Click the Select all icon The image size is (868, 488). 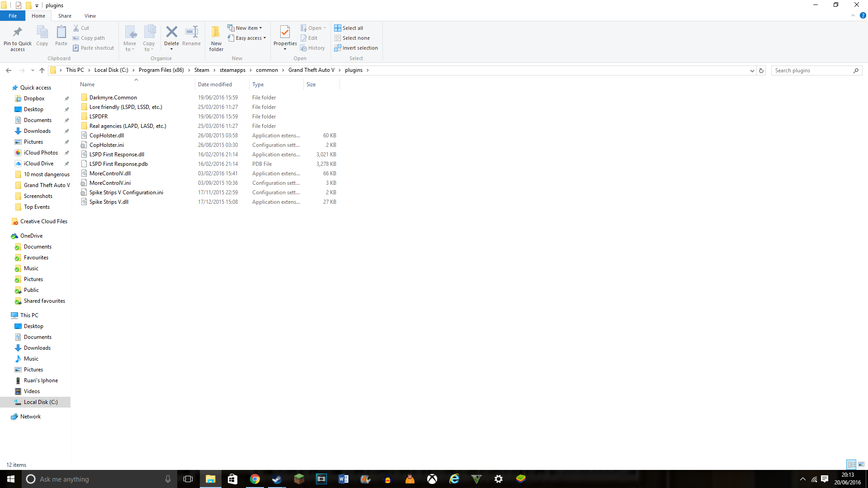tap(338, 28)
